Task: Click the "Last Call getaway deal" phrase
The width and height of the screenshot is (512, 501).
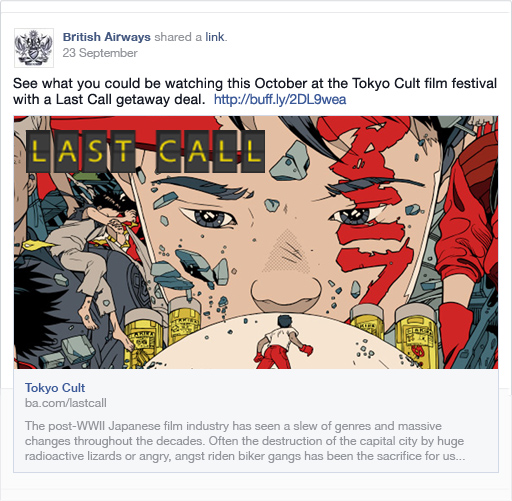Action: click(x=130, y=99)
